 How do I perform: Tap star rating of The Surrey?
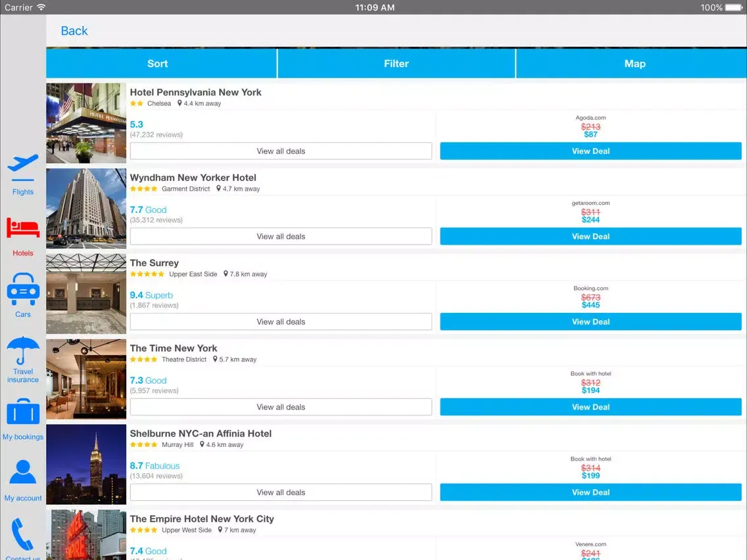pyautogui.click(x=147, y=274)
